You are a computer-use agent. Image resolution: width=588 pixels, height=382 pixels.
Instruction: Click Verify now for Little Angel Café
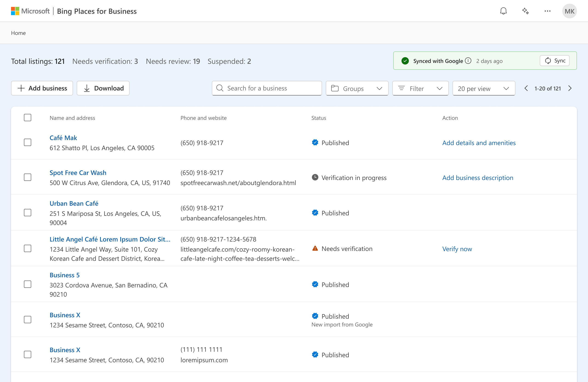[x=457, y=249]
